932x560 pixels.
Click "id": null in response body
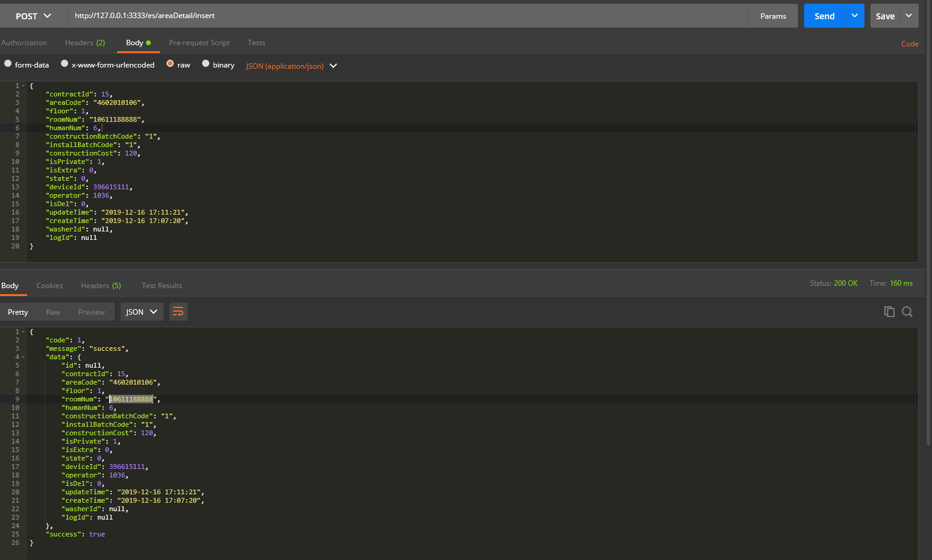point(83,365)
